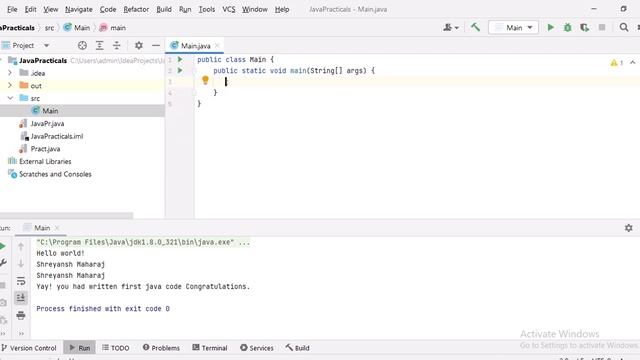Toggle scroll to end in Run console
This screenshot has height=360, width=640.
[21, 298]
